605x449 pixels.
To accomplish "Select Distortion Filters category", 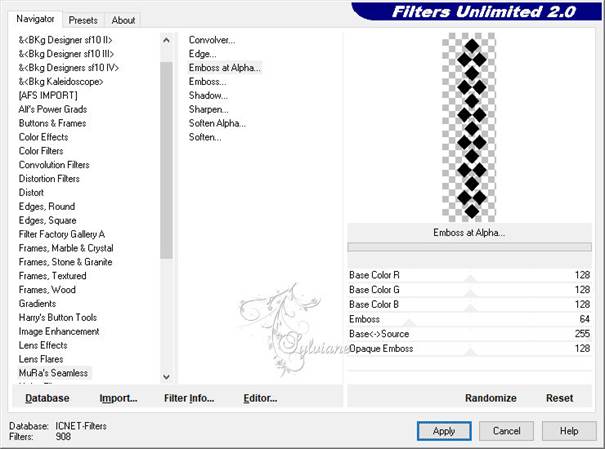I will [49, 179].
